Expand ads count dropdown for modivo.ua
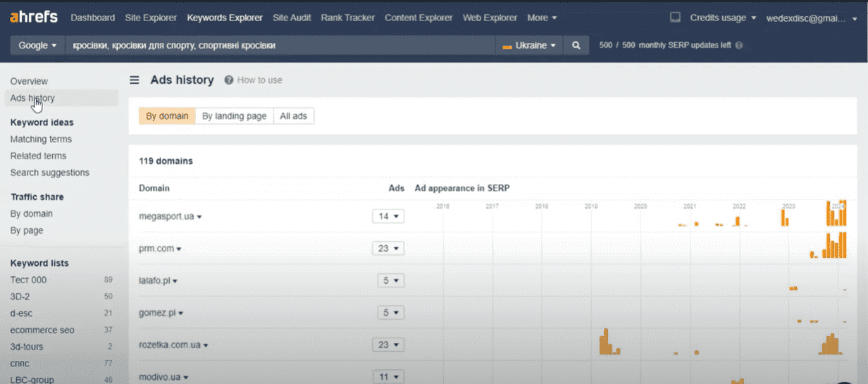 coord(388,377)
